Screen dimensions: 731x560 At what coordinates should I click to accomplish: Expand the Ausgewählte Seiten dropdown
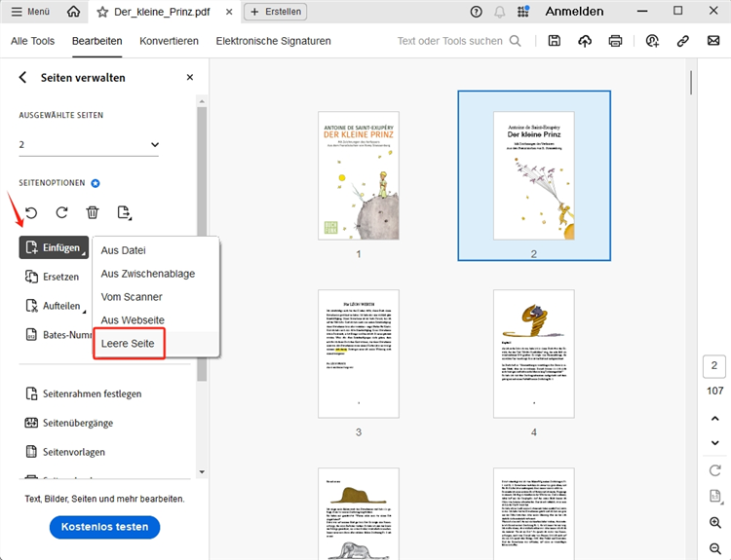[x=89, y=145]
